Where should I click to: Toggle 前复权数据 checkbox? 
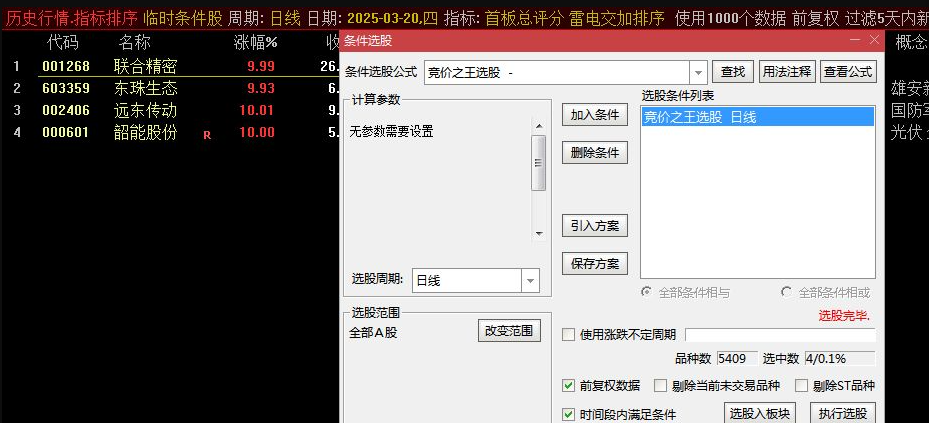click(568, 386)
